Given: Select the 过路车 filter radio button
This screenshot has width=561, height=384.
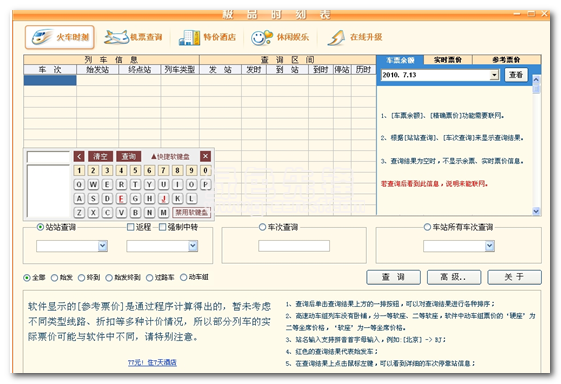Looking at the screenshot, I should tap(150, 277).
